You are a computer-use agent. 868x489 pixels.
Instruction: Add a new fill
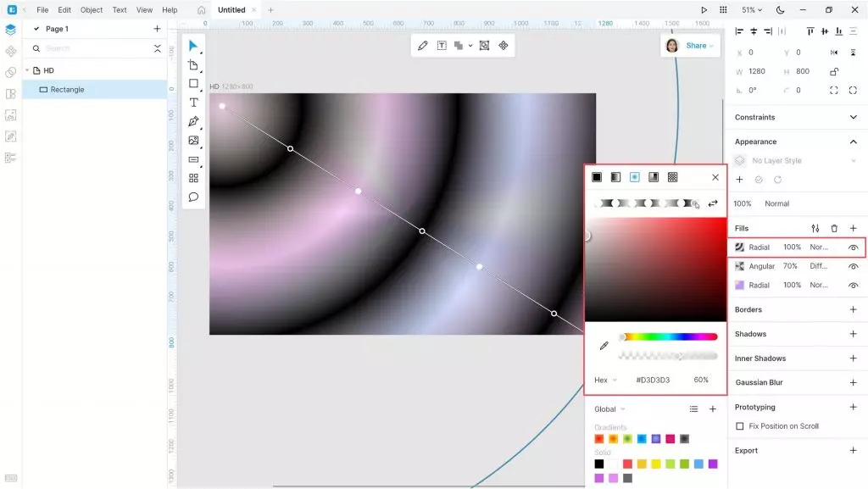pyautogui.click(x=853, y=228)
